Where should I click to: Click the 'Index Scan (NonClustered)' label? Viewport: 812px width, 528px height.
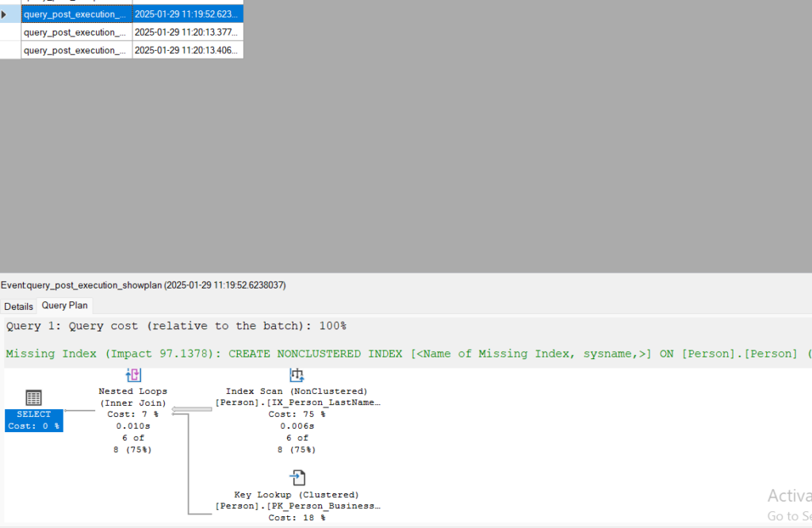tap(297, 392)
